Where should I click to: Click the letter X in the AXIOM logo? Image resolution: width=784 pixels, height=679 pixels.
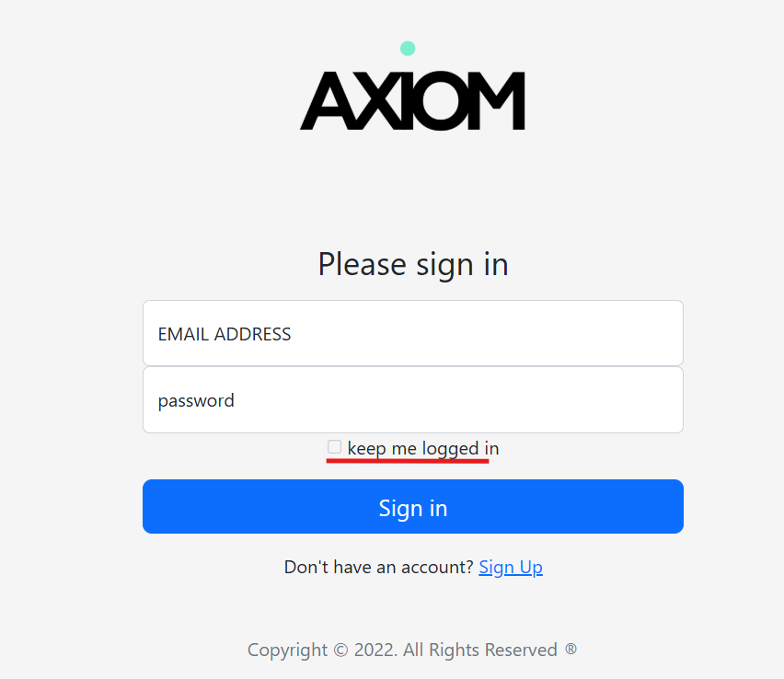tap(377, 101)
